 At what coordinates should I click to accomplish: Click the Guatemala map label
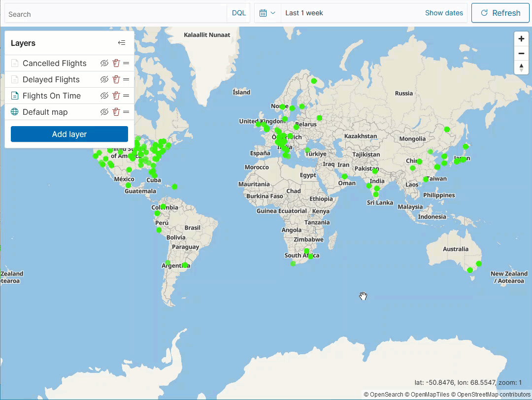point(140,191)
